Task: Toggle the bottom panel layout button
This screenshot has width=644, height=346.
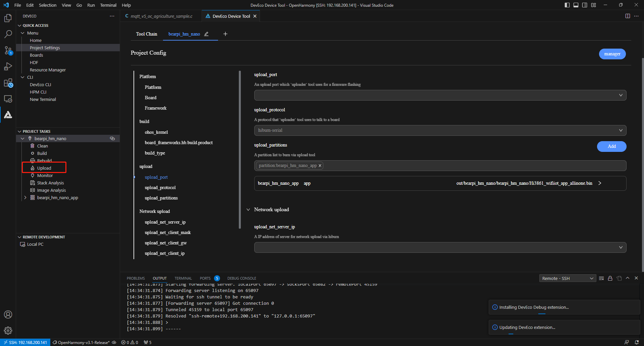Action: (576, 5)
